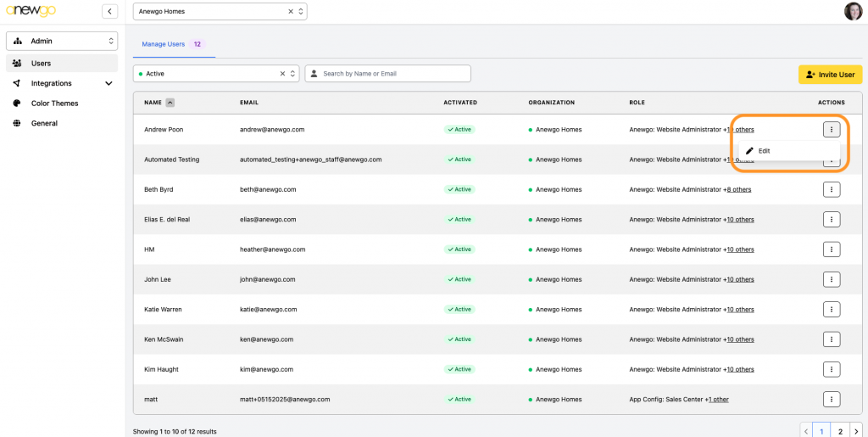Collapse the sidebar with the chevron button

[109, 11]
